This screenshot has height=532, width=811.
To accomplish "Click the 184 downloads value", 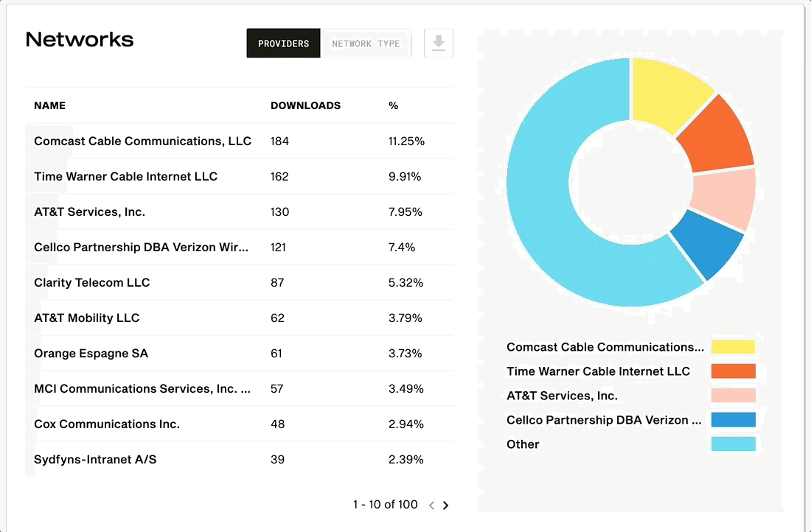I will click(x=280, y=141).
